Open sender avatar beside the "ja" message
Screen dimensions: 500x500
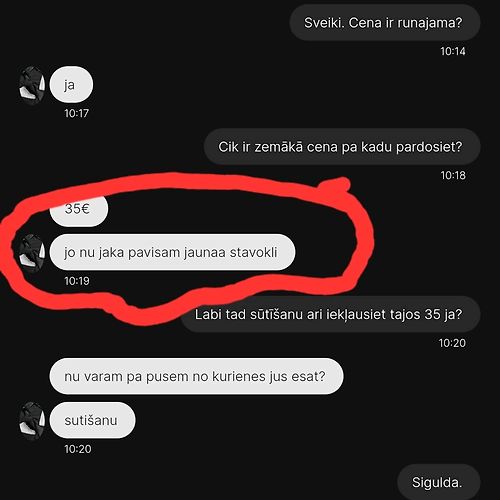(32, 85)
